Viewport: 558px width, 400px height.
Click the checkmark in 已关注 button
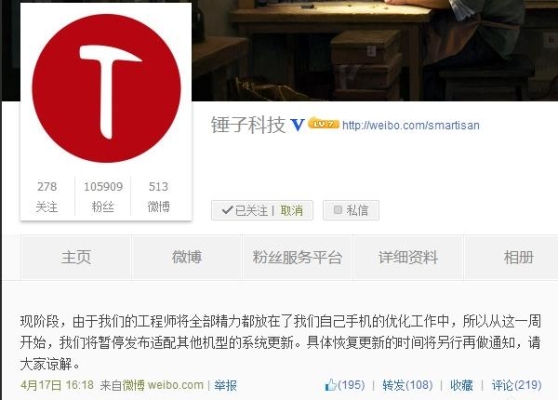[x=227, y=210]
